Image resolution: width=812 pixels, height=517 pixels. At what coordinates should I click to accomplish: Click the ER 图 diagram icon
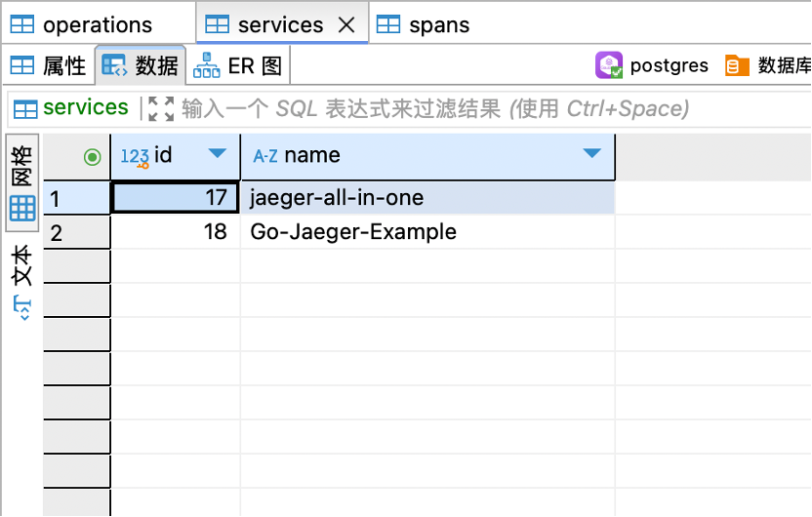click(207, 65)
